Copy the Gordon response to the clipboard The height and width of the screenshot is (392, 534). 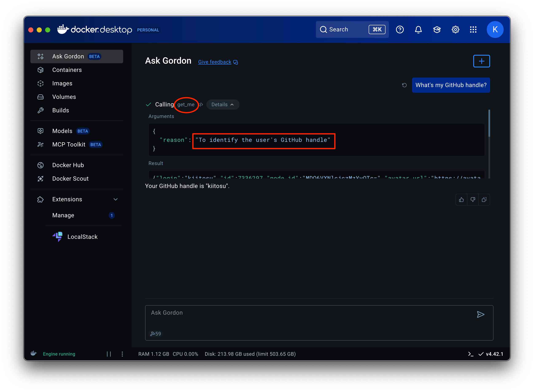[484, 200]
